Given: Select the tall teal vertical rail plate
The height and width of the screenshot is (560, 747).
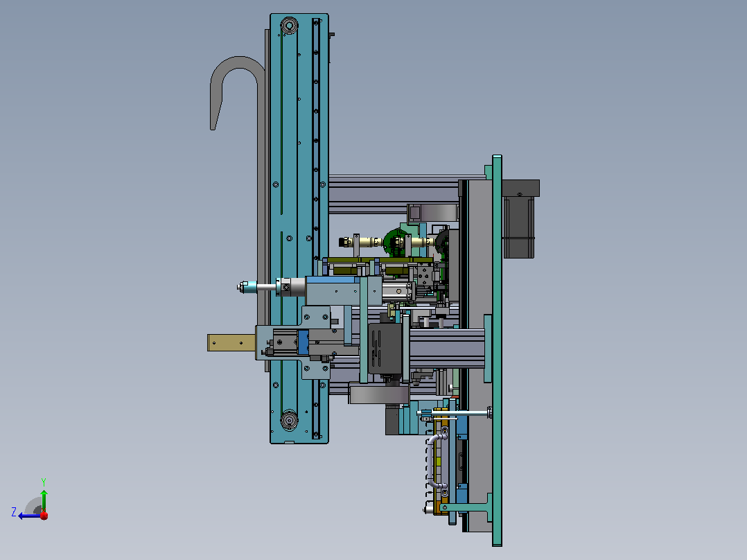Looking at the screenshot, I should tap(299, 228).
